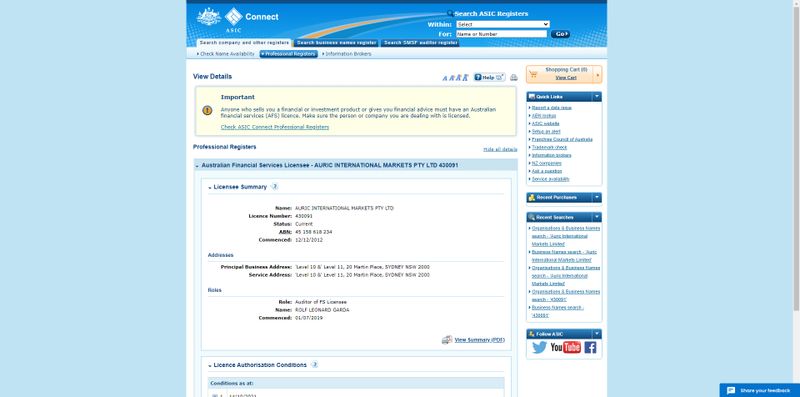This screenshot has height=397, width=800.
Task: Open Franchise Council of Australia link
Action: click(562, 139)
